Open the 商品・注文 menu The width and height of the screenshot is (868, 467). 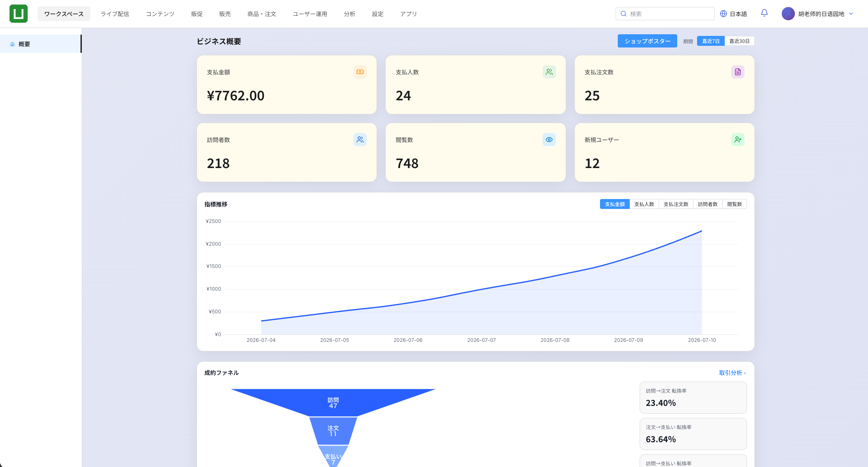point(262,14)
